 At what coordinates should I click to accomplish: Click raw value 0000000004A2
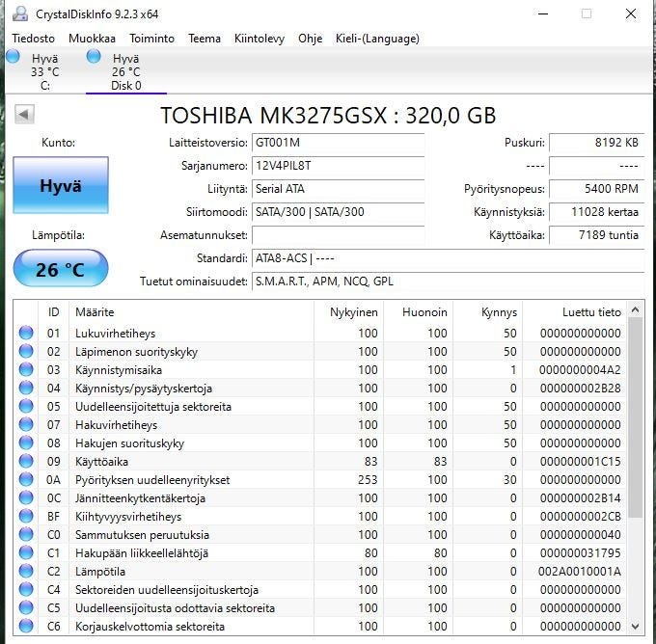pos(580,369)
